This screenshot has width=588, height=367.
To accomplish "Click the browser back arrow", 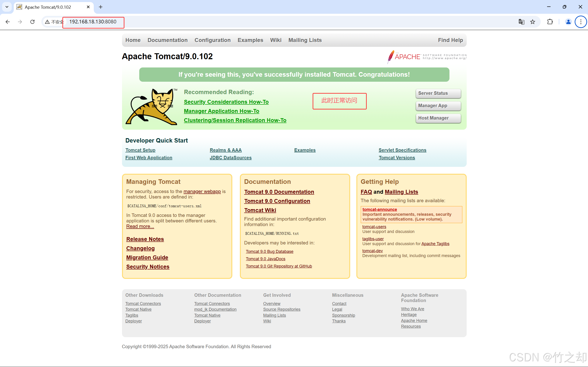I will (8, 22).
